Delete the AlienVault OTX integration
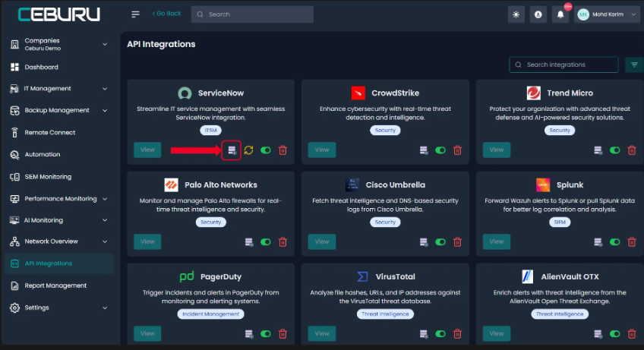 click(632, 333)
